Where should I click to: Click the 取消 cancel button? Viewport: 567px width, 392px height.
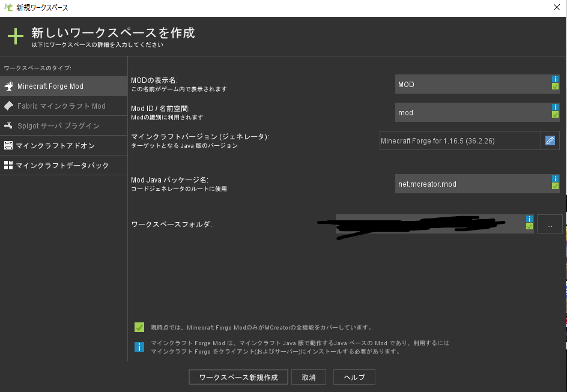coord(309,377)
